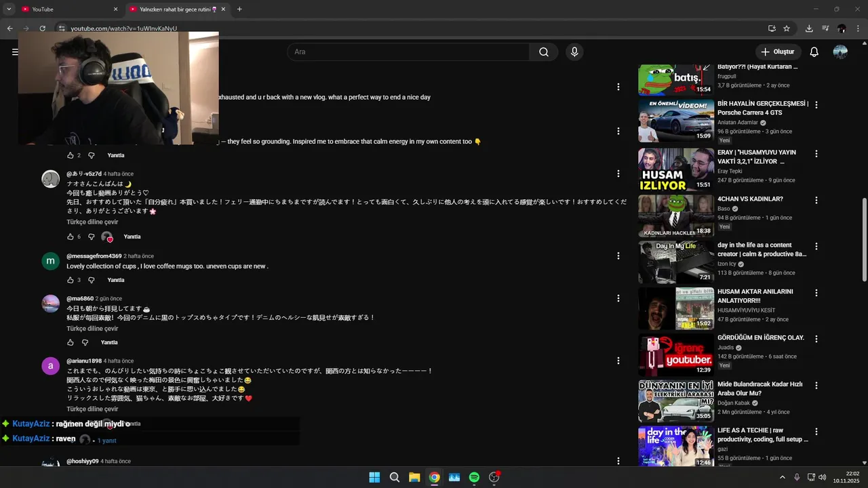The image size is (868, 488).
Task: Open Spotify from taskbar
Action: click(x=474, y=477)
